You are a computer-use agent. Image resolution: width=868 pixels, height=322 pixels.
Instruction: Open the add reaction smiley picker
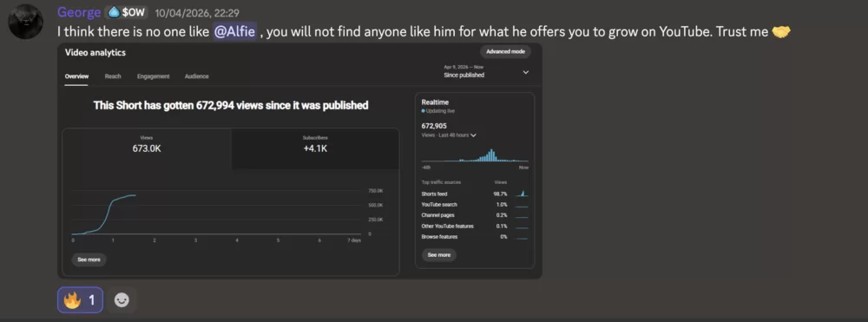[x=122, y=300]
